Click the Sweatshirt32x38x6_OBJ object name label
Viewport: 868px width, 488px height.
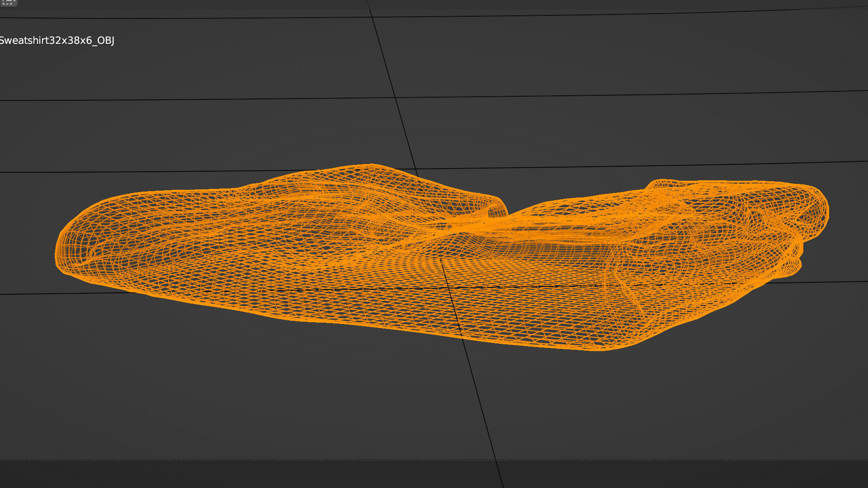pos(57,41)
